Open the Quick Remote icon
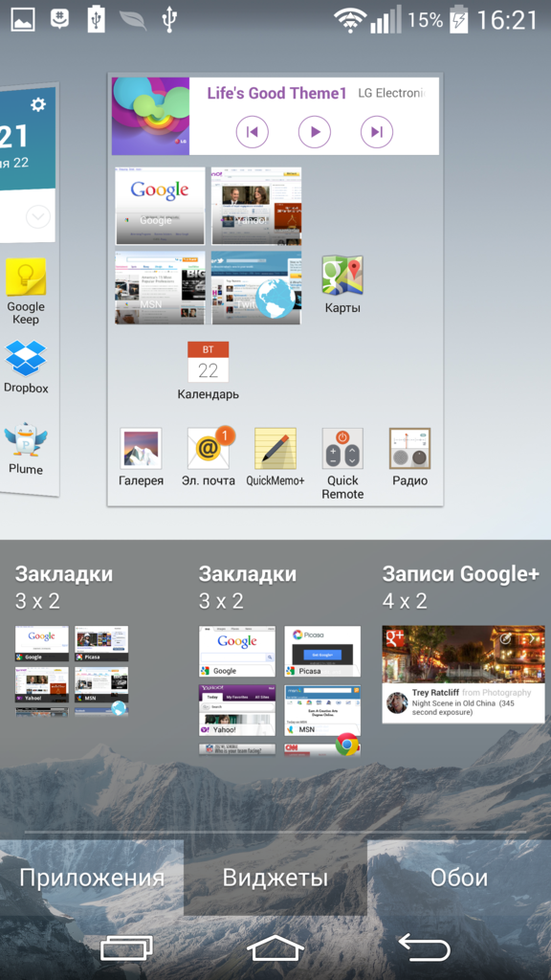The width and height of the screenshot is (551, 980). tap(342, 448)
